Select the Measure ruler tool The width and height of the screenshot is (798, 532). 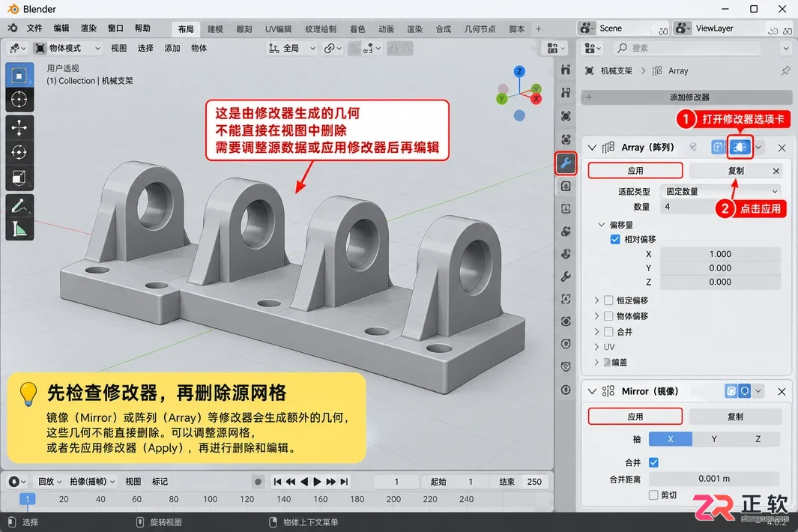pyautogui.click(x=19, y=229)
